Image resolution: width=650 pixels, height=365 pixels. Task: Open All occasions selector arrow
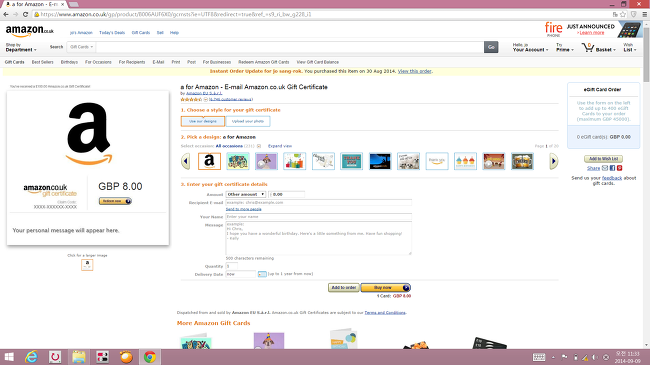(259, 146)
